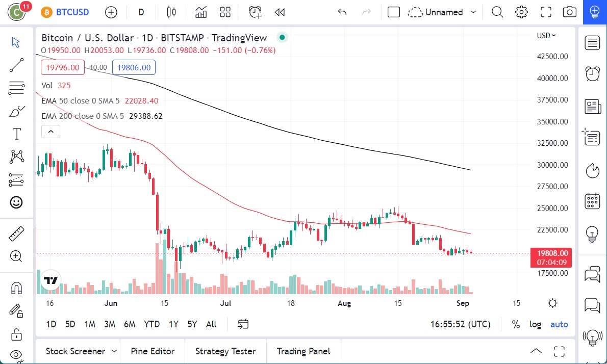
Task: Open the economic calendar panel
Action: pos(592,201)
